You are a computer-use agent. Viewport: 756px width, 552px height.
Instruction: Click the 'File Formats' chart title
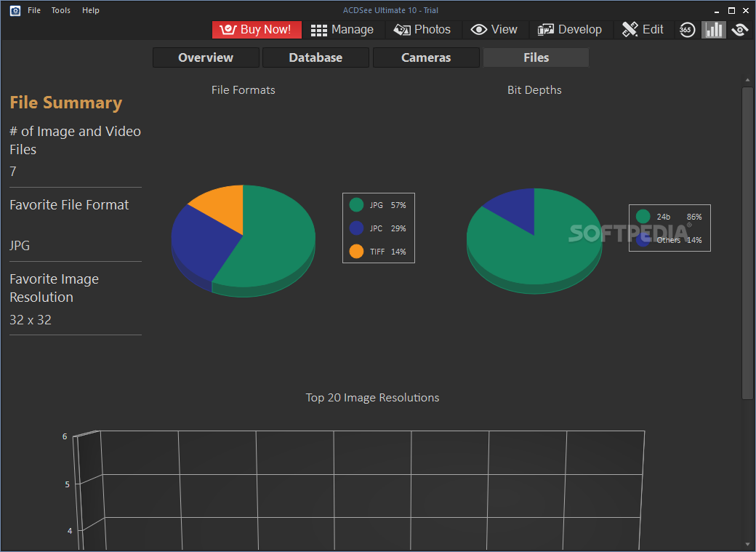(244, 90)
